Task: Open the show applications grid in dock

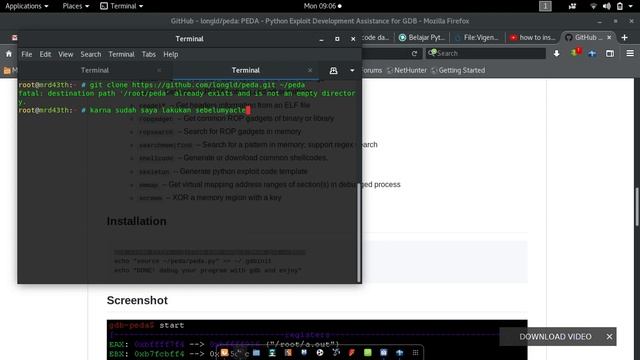Action: [x=415, y=353]
